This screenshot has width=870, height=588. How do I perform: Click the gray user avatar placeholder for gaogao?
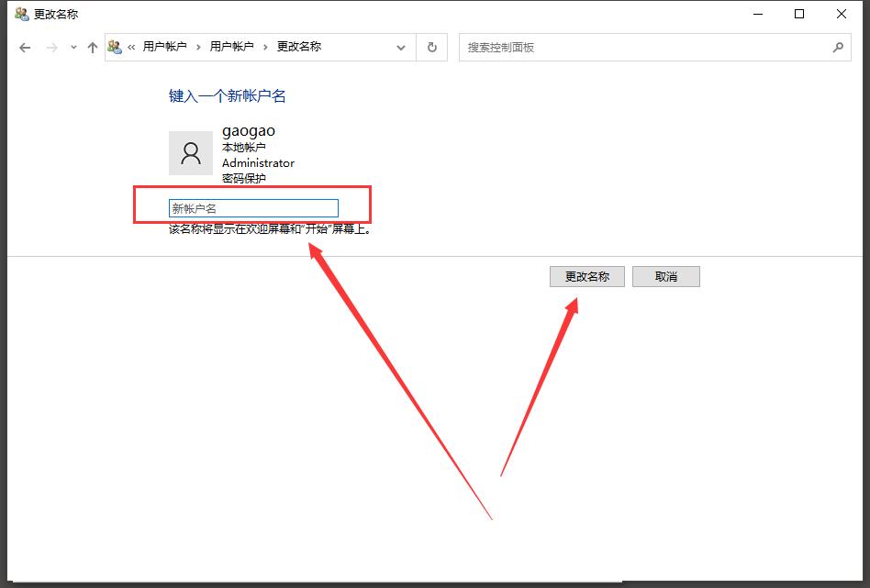(191, 152)
